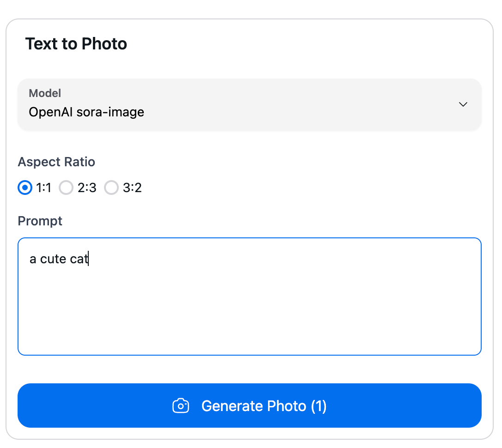Image resolution: width=502 pixels, height=448 pixels.
Task: Enable the 3:2 aspect ratio radio button
Action: 111,188
